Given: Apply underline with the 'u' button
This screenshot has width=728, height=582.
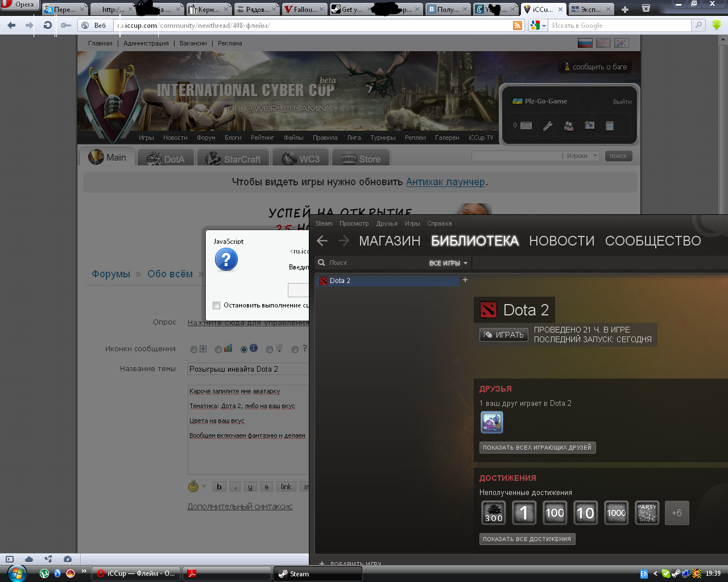Looking at the screenshot, I should 250,487.
